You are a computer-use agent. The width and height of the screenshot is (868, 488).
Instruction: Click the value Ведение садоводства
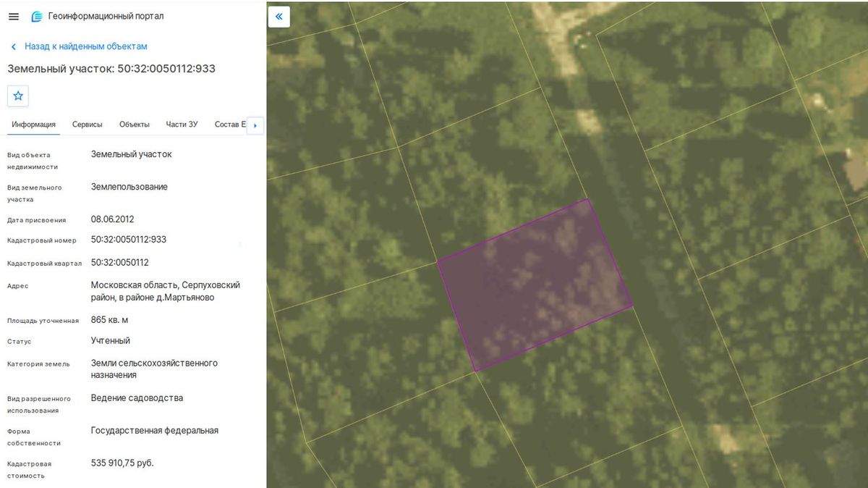137,398
